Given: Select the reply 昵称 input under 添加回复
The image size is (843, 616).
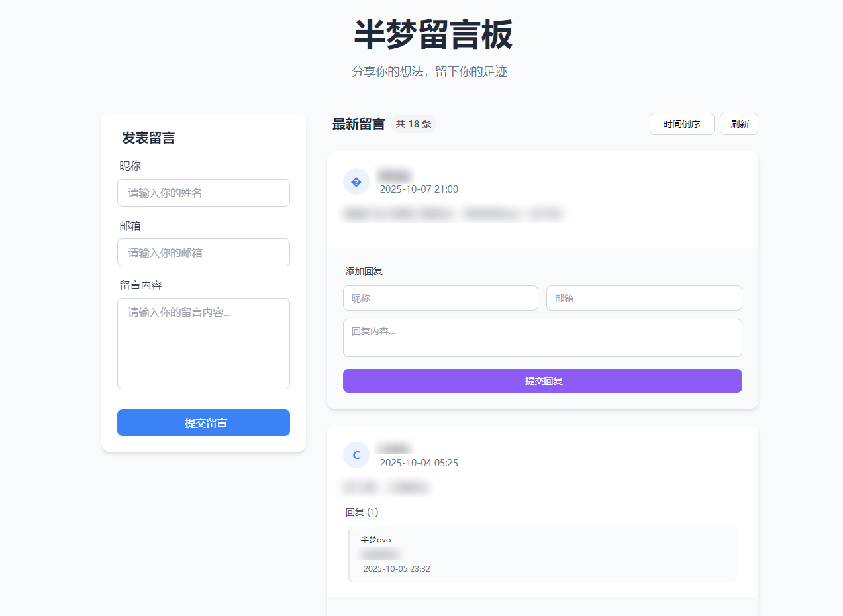Looking at the screenshot, I should coord(440,298).
